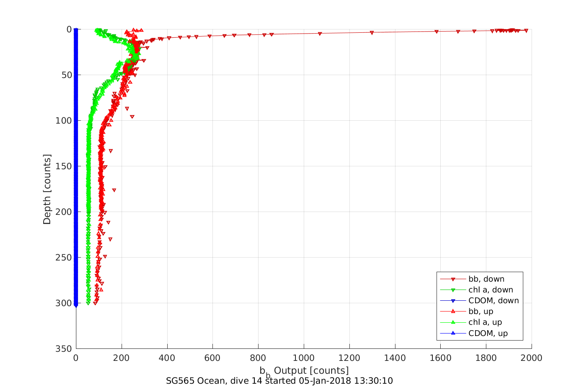The width and height of the screenshot is (588, 392).
Task: Click the y-axis tick label 200
Action: [64, 212]
